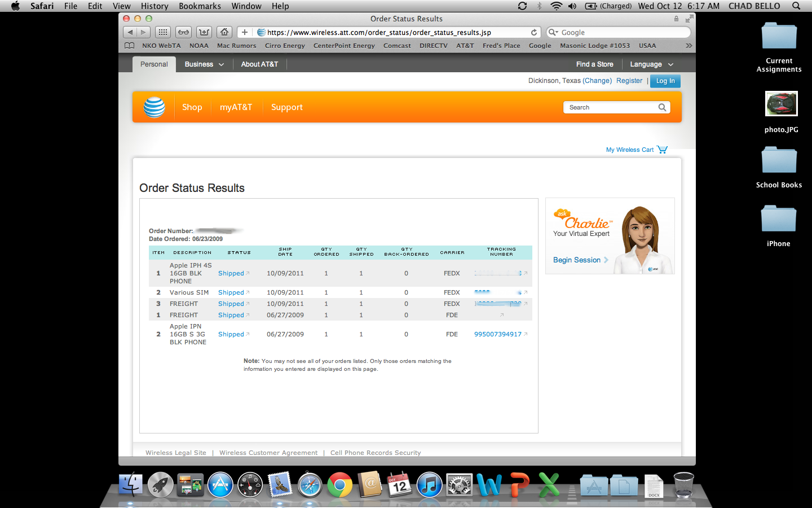Open the Bookmarks menu

click(200, 6)
